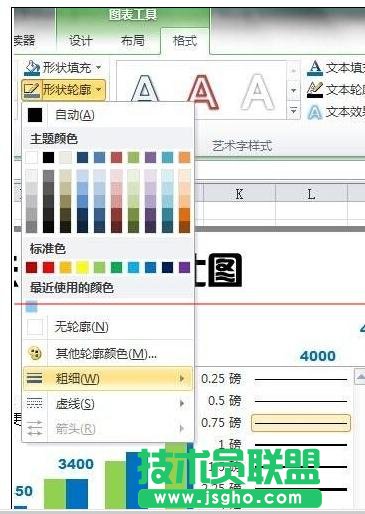Pick dark blue theme color swatch
The height and width of the screenshot is (514, 365).
(82, 157)
